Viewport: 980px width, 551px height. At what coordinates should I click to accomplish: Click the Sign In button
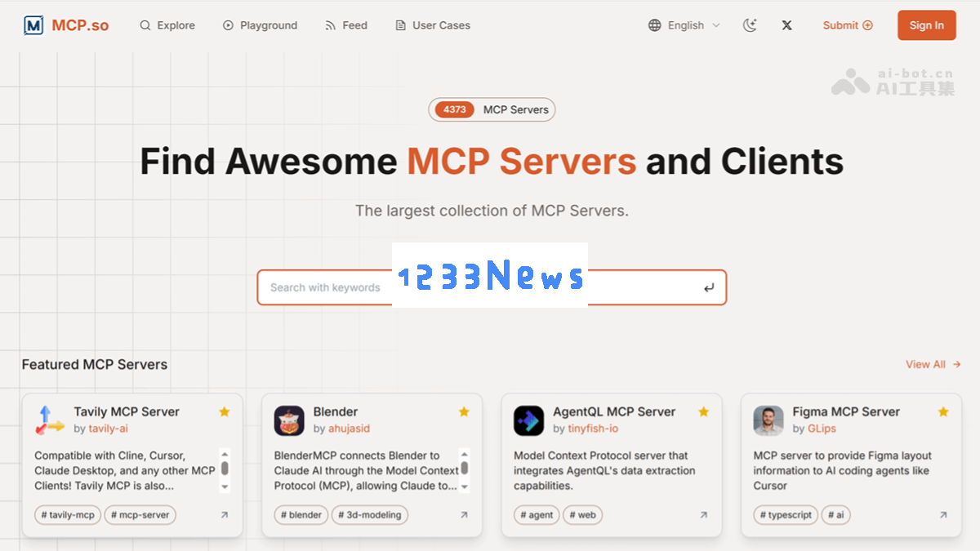(927, 25)
